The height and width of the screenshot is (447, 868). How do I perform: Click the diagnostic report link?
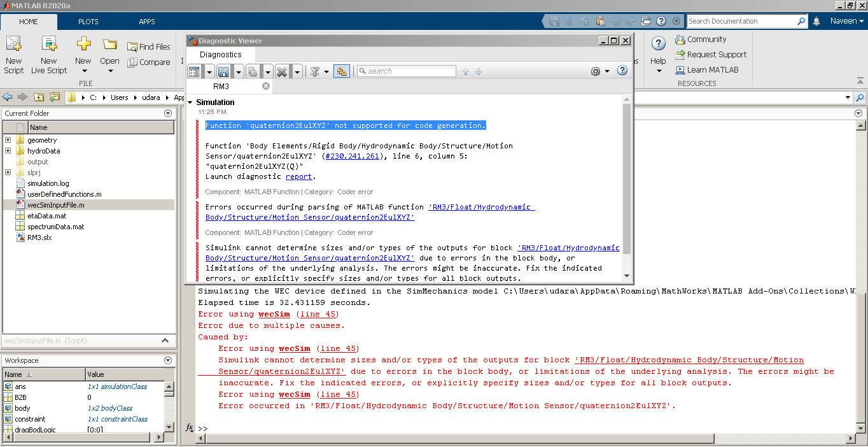coord(298,176)
